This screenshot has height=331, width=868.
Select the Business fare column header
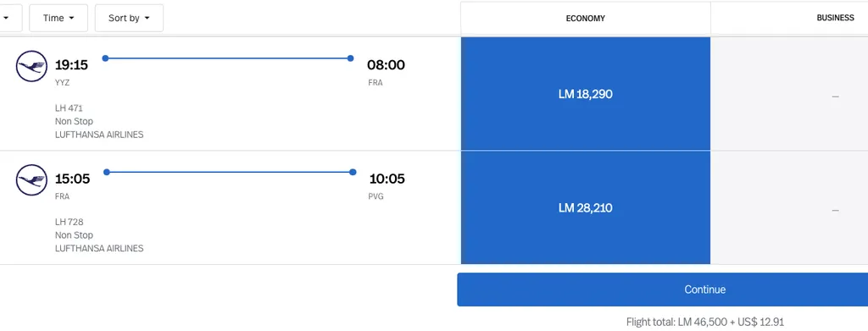[x=789, y=19]
